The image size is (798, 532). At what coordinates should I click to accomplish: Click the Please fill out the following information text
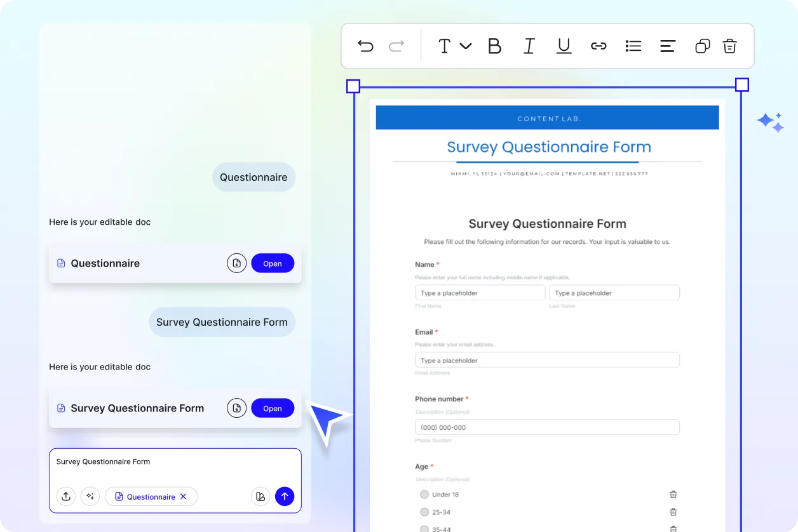pyautogui.click(x=547, y=242)
